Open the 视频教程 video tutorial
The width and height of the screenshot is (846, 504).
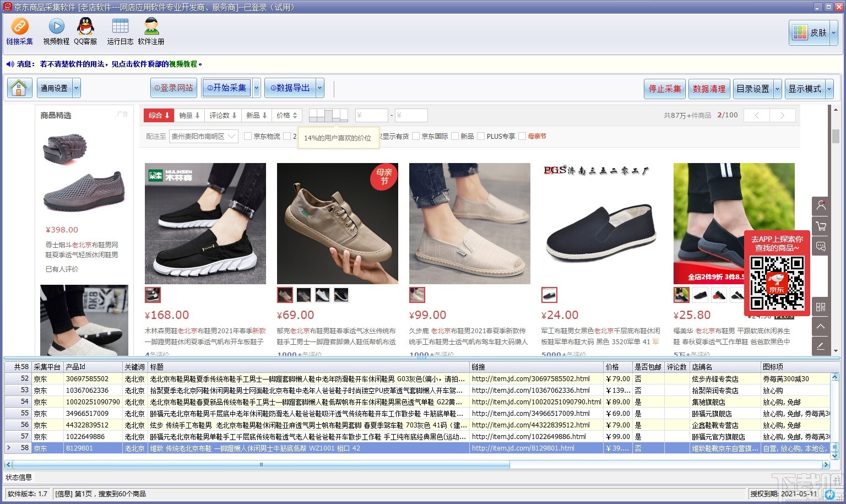coord(56,31)
